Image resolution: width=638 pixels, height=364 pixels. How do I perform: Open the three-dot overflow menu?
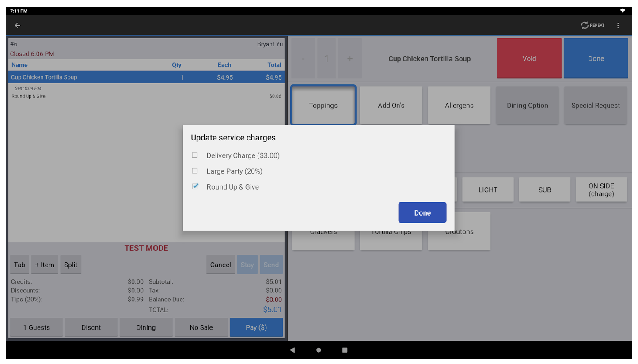(x=618, y=26)
